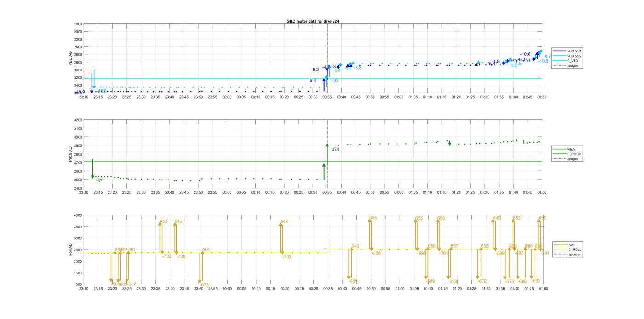Click the "3100" tick on the Pitch axis
The image size is (644, 319).
click(78, 128)
